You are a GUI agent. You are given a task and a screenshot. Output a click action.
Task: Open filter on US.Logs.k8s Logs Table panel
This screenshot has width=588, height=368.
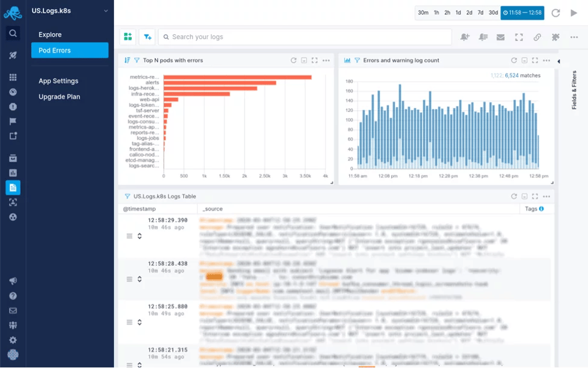tap(127, 197)
